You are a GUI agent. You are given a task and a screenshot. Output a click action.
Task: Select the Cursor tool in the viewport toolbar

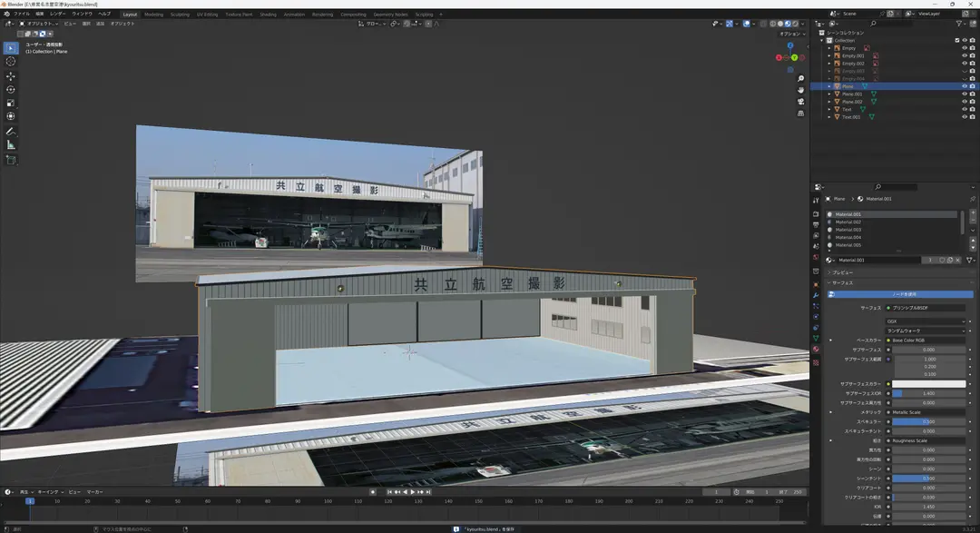click(11, 62)
